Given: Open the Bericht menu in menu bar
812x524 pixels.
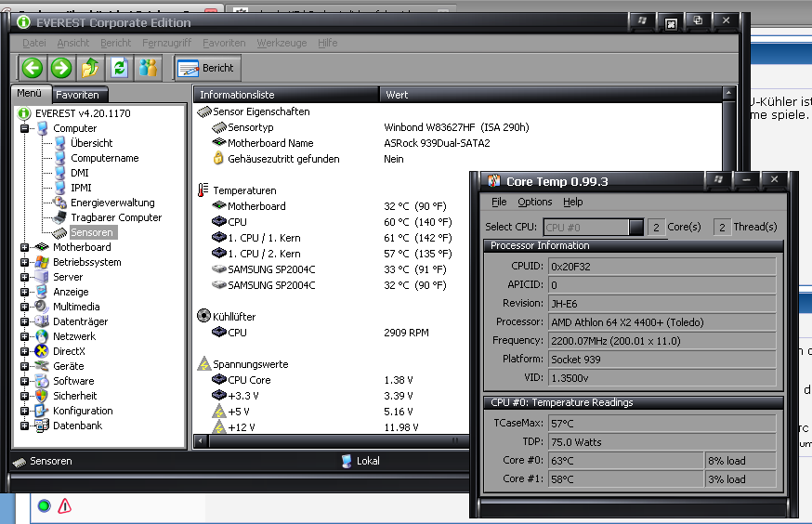Looking at the screenshot, I should pos(115,43).
